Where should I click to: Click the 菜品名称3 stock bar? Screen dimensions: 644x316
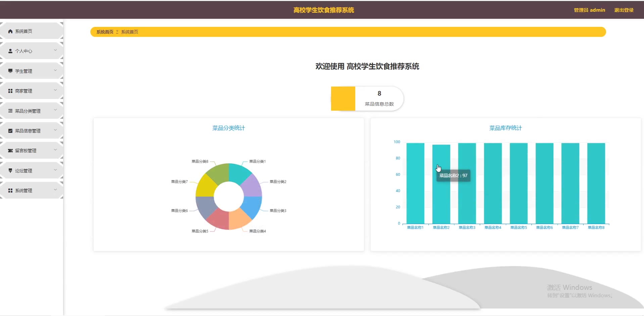467,183
